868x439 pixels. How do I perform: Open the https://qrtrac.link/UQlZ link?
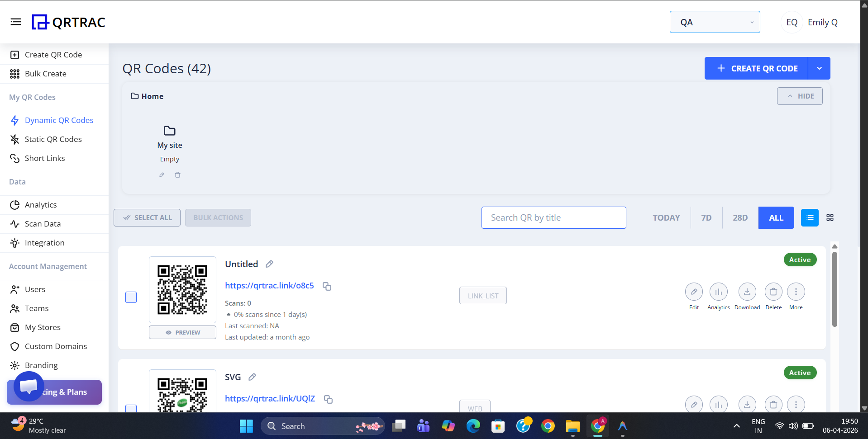point(270,398)
